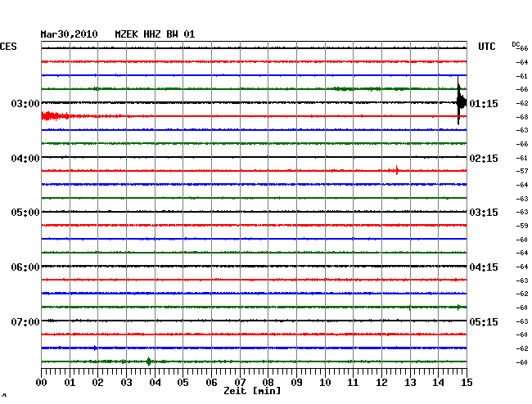Click the 15 minute axis tick label
Screen dimensions: 532x404
(x=466, y=382)
